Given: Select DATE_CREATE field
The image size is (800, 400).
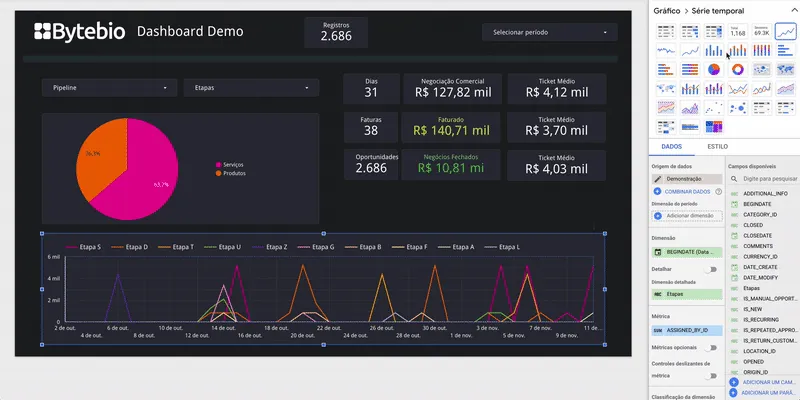Looking at the screenshot, I should [761, 267].
